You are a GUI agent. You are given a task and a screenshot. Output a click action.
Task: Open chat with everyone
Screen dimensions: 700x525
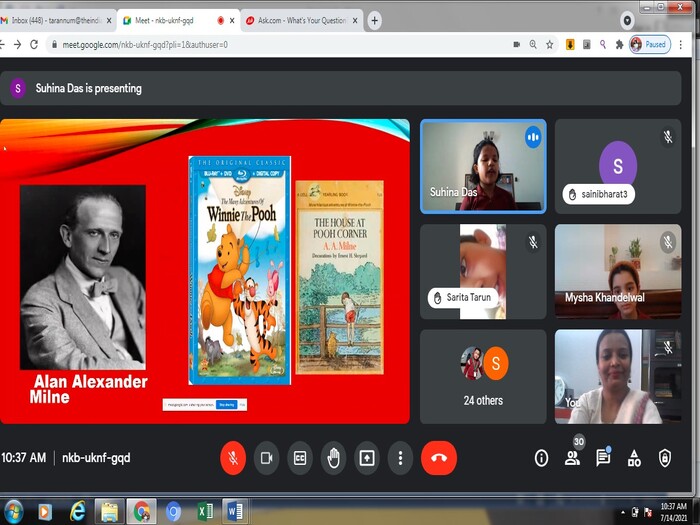pos(603,458)
